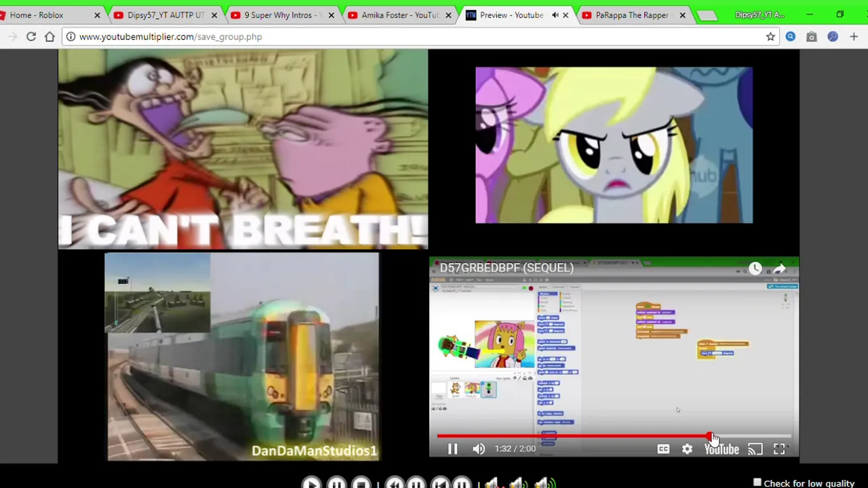The image size is (868, 488).
Task: Click the plus extension icon in the toolbar
Action: pyautogui.click(x=854, y=37)
